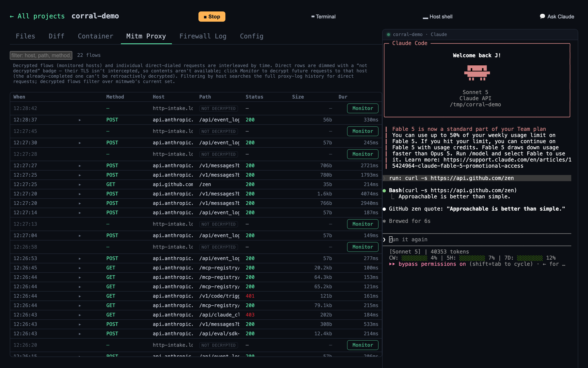Screen dimensions: 588x368
Task: Expand the 12:27:20 POST 1.6kb flow
Action: click(x=80, y=194)
